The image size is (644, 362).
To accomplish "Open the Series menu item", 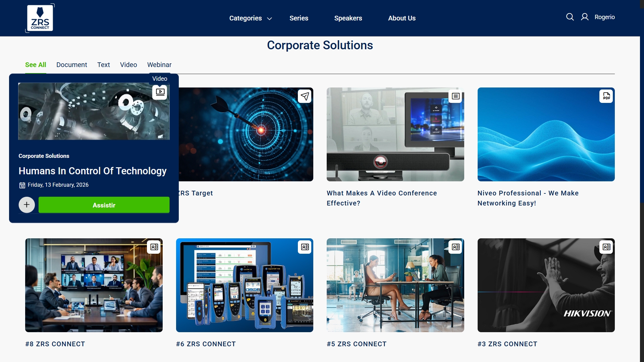I will [299, 18].
